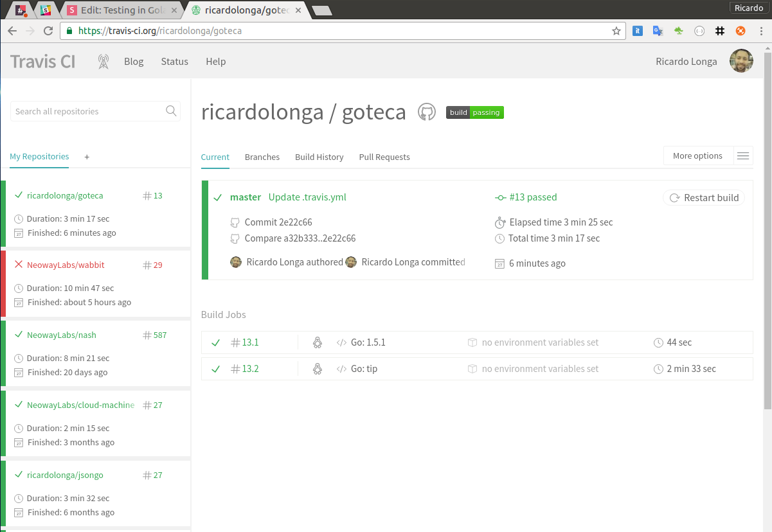
Task: Click the Ricardo Longa profile avatar
Action: (x=741, y=61)
